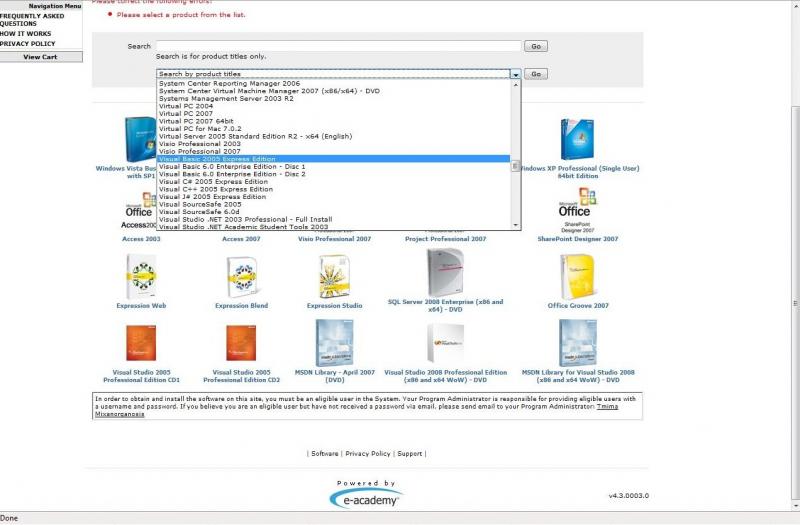The height and width of the screenshot is (525, 800).
Task: Click the e-academy logo
Action: click(365, 498)
